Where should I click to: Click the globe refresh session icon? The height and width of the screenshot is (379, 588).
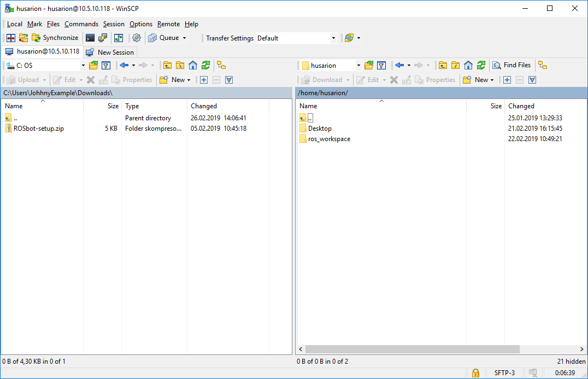(x=349, y=38)
